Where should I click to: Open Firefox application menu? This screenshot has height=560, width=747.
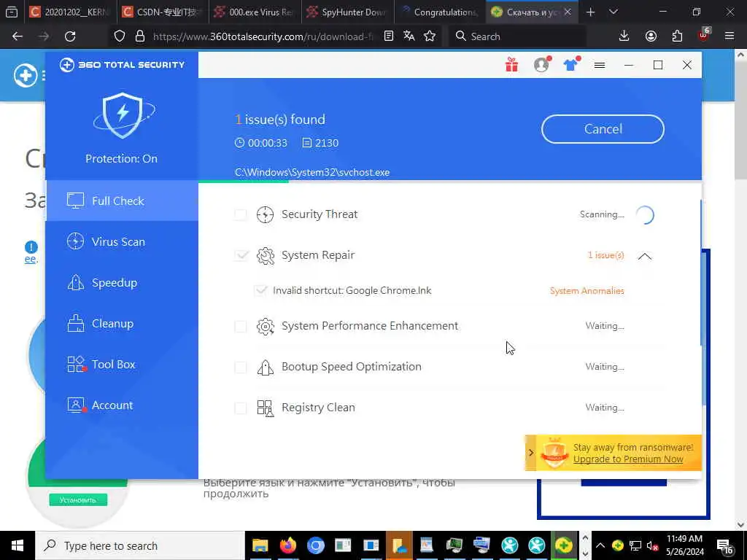[729, 36]
